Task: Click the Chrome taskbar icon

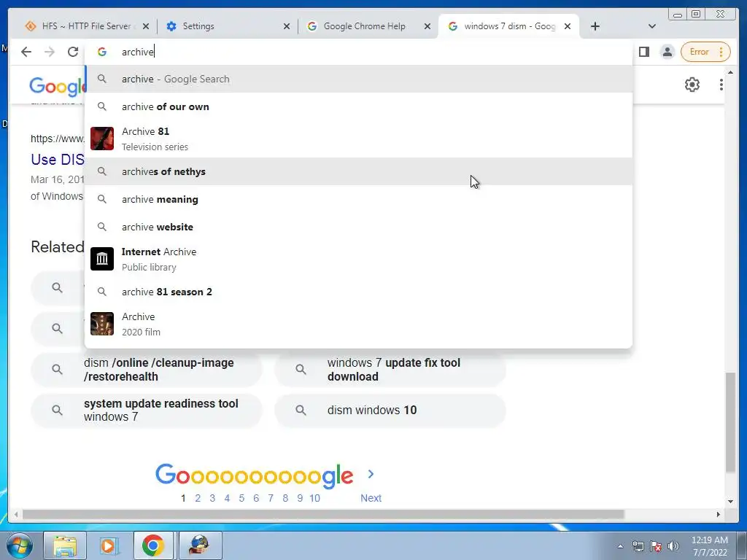Action: pyautogui.click(x=153, y=545)
